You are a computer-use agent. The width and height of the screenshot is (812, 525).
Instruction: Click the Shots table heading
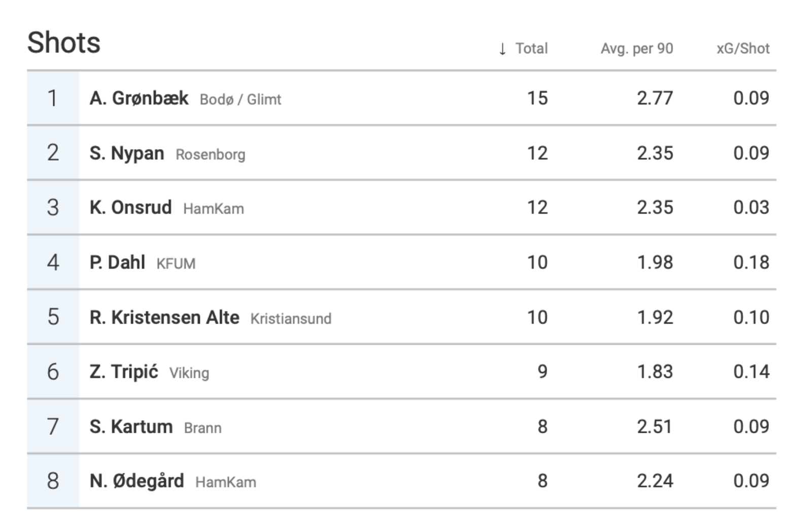[x=64, y=42]
